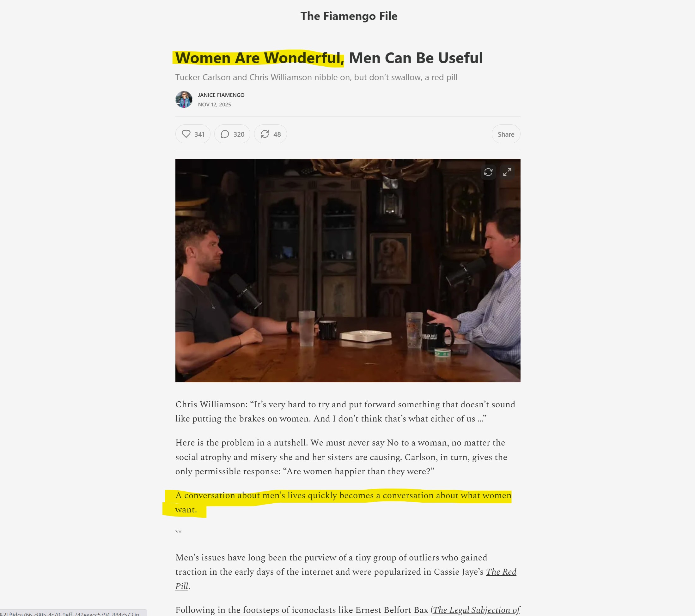Open Janice Fiamengo's author avatar

coord(184,99)
